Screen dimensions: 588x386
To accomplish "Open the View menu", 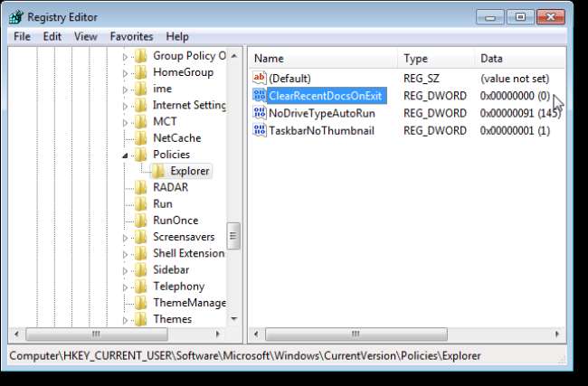I will pos(86,36).
